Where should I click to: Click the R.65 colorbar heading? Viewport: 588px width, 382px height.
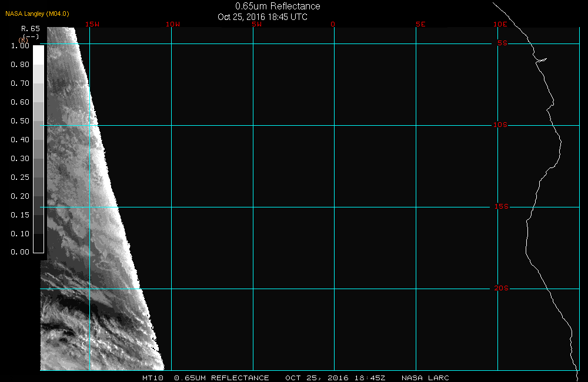30,28
